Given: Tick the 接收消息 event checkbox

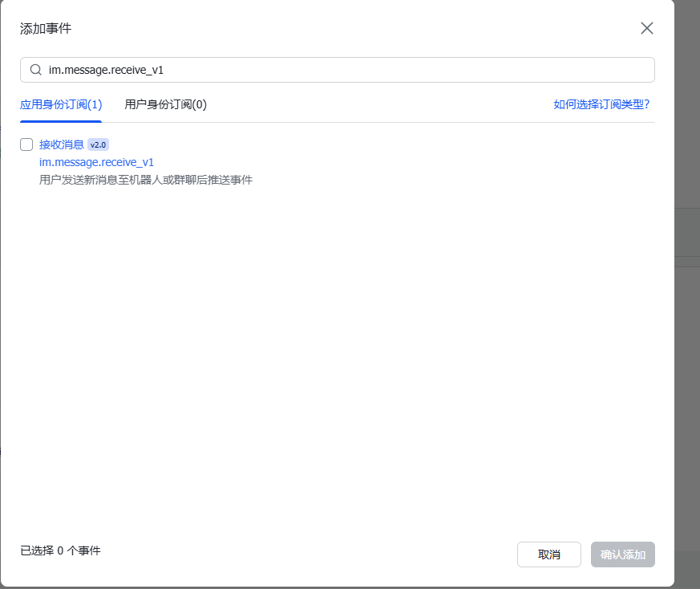Looking at the screenshot, I should click(x=26, y=144).
